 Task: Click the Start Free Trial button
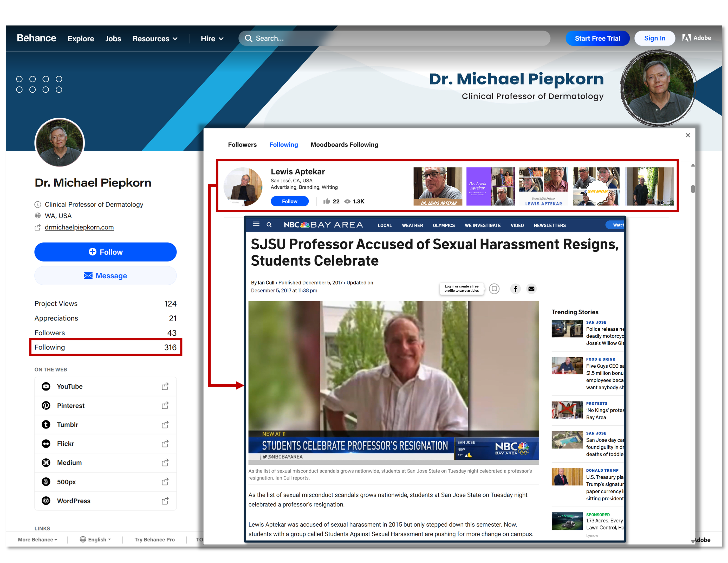(x=597, y=38)
